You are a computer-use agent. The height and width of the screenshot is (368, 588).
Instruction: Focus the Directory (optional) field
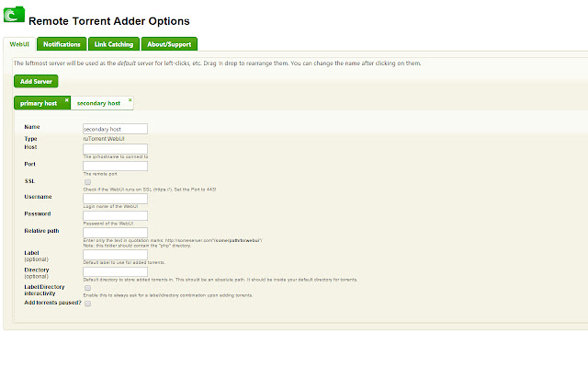pos(115,270)
